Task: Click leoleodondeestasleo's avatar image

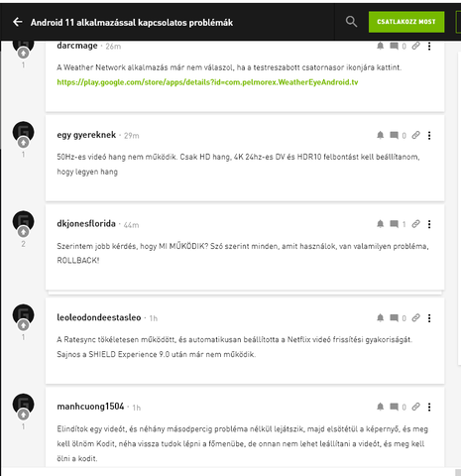Action: (x=23, y=314)
